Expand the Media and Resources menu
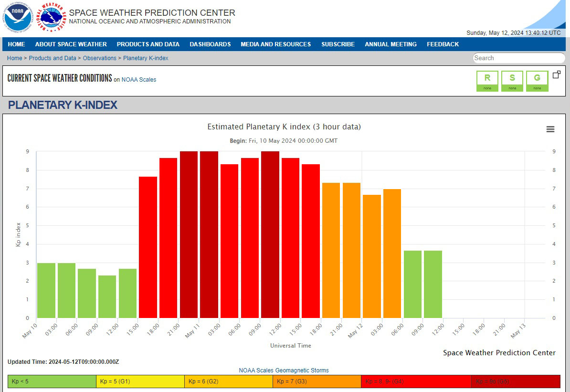570x392 pixels. (275, 44)
